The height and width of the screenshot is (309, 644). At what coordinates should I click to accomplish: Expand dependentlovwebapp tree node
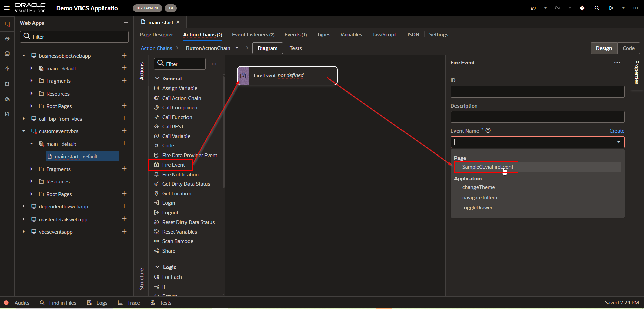tap(23, 206)
